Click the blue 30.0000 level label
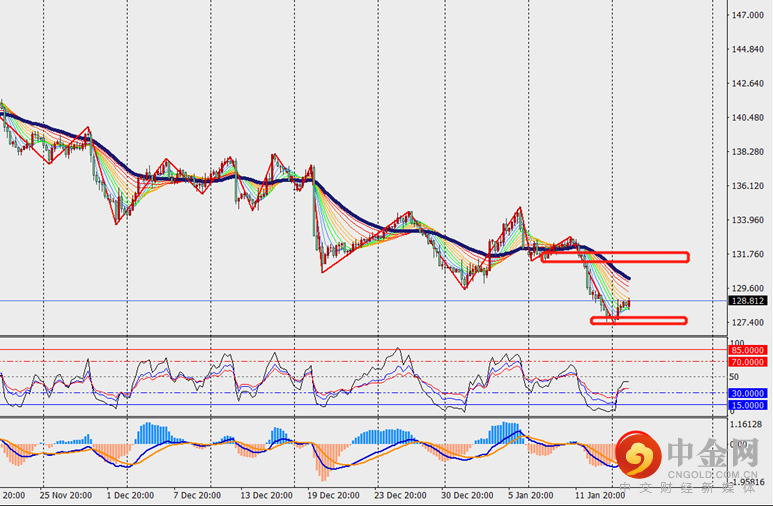The image size is (773, 506). (x=748, y=393)
